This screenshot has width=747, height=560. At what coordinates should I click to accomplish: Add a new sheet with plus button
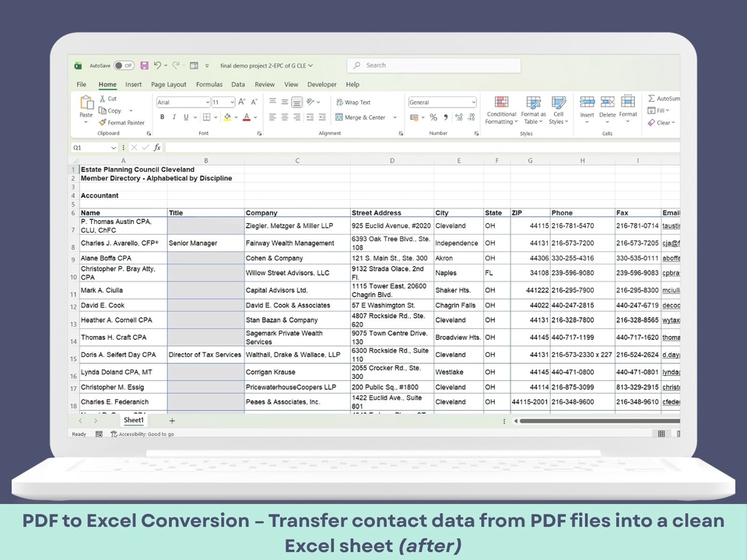[172, 421]
